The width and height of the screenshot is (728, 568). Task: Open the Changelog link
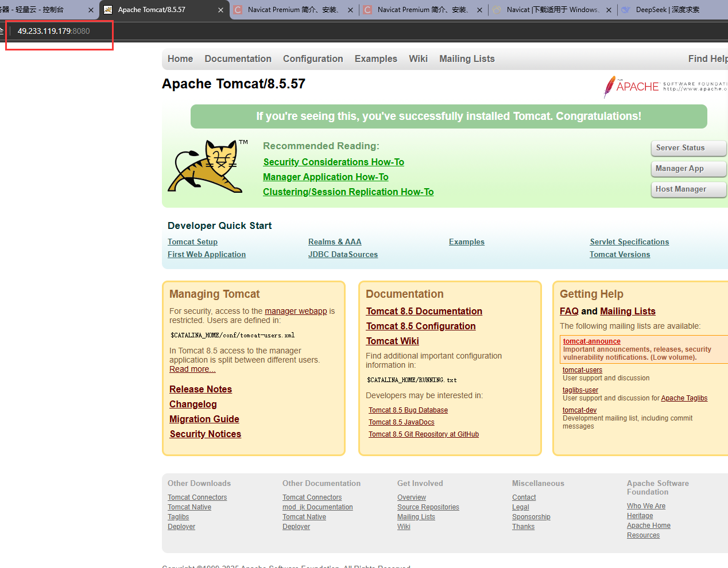coord(193,404)
